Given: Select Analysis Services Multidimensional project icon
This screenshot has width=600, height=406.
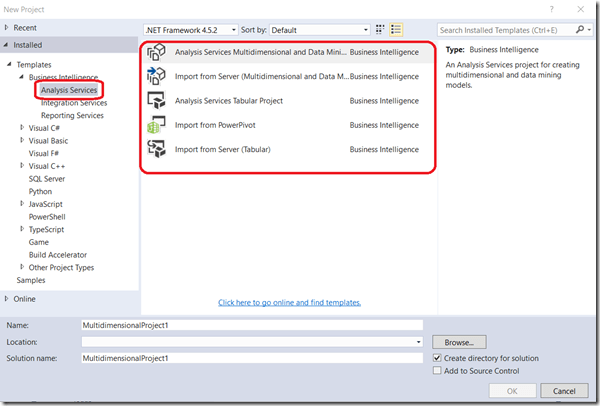Looking at the screenshot, I should tap(156, 52).
